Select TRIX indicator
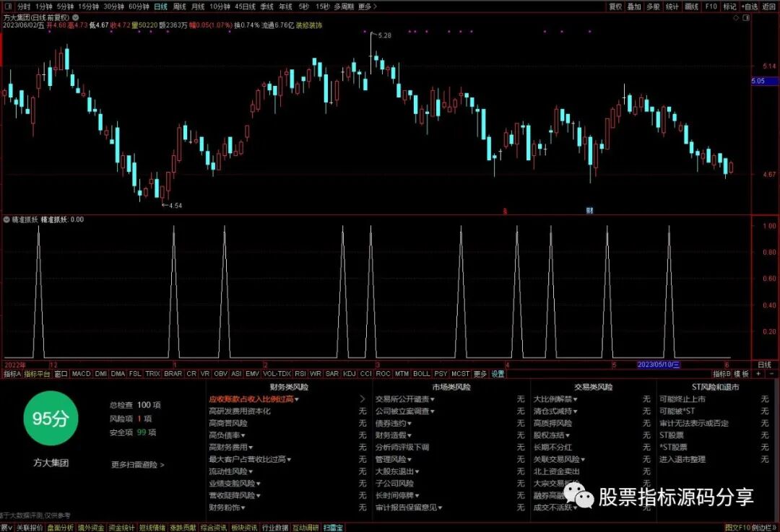This screenshot has height=532, width=780. (x=152, y=373)
